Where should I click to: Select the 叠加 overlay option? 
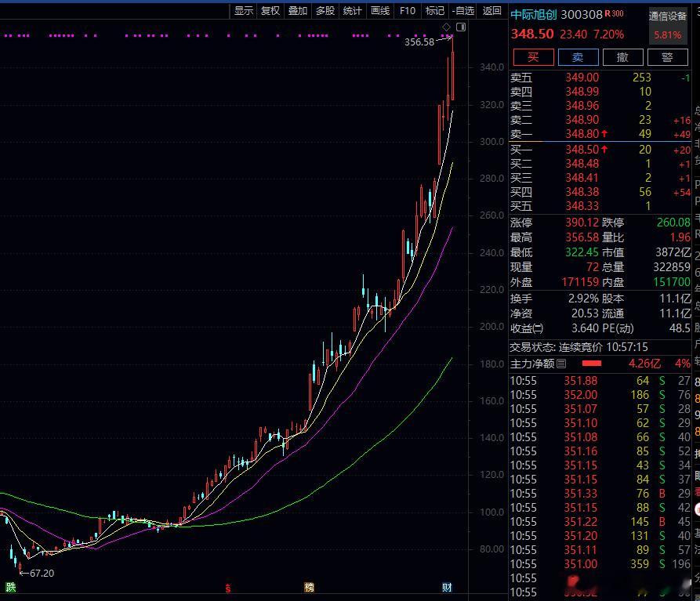tap(298, 11)
